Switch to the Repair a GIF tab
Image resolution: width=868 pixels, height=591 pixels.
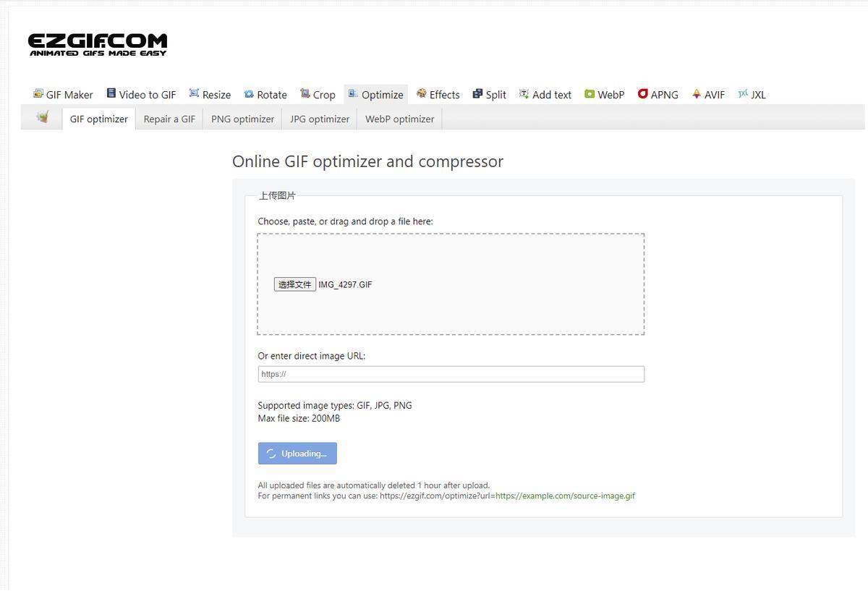pos(169,119)
